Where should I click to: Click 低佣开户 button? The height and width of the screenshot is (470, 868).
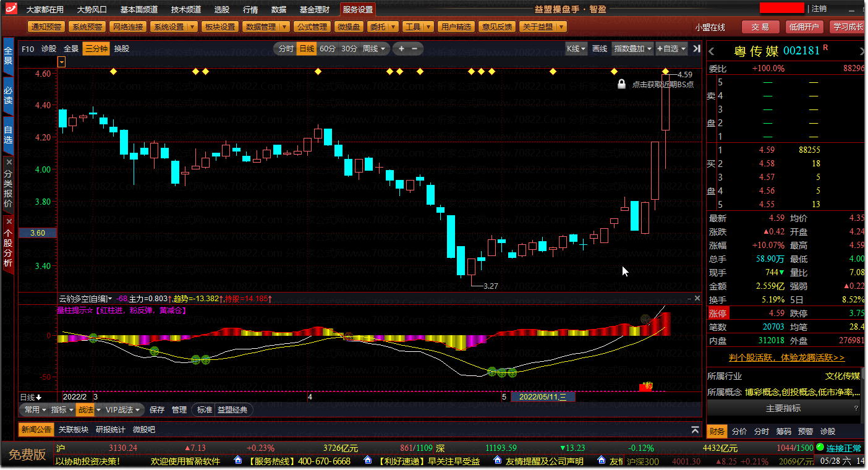(804, 27)
